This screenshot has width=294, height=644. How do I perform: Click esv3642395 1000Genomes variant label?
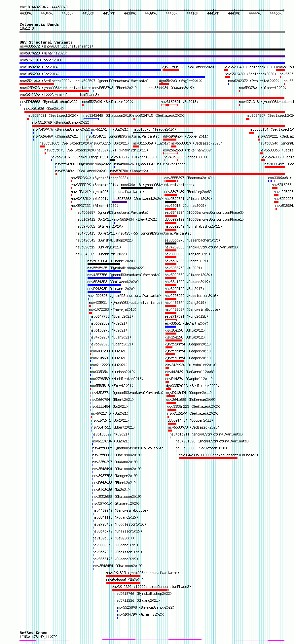pyautogui.click(x=219, y=455)
